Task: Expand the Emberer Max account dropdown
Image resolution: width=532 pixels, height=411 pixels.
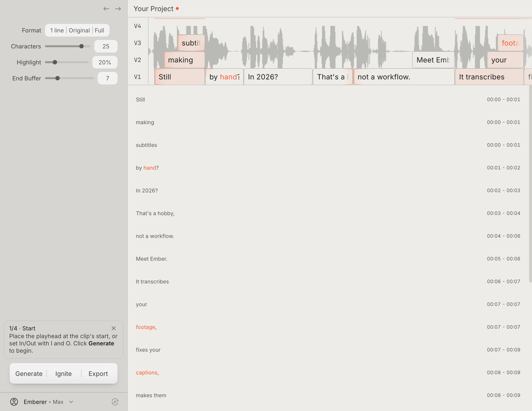Action: 71,402
